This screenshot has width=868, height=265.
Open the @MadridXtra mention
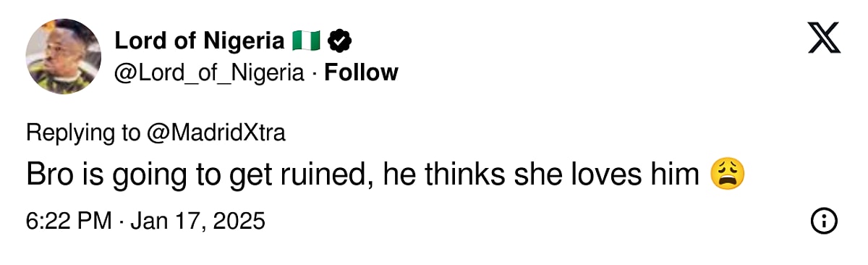[216, 132]
